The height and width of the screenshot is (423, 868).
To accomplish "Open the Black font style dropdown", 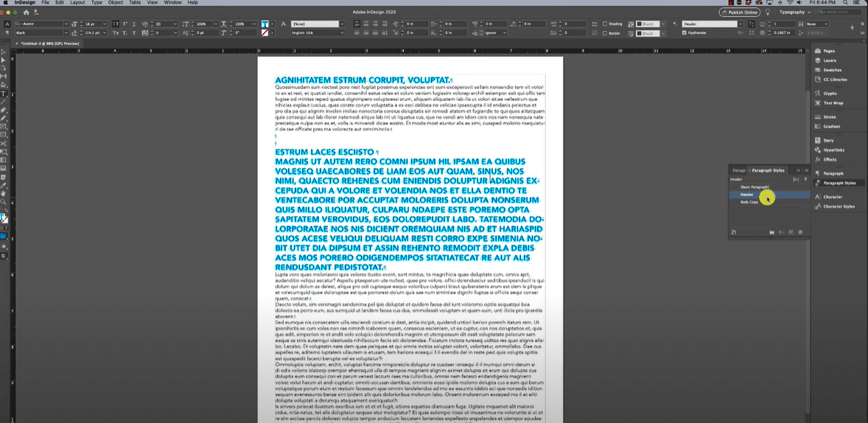I will [66, 32].
